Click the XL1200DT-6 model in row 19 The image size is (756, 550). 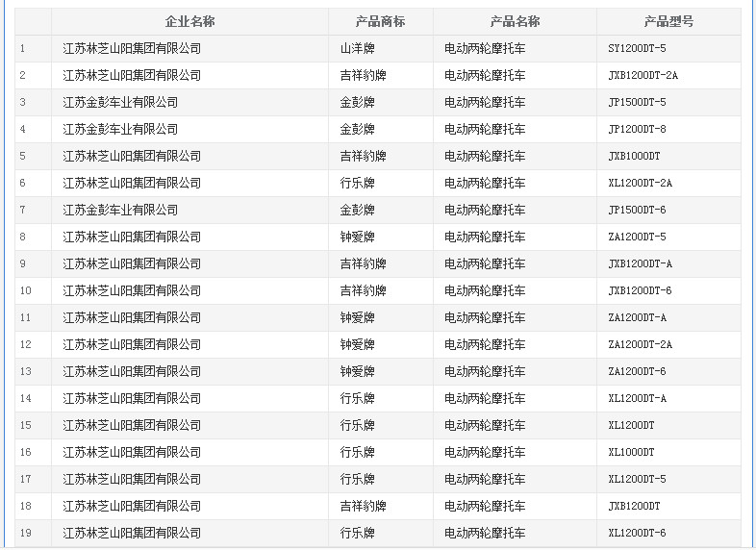click(x=637, y=533)
